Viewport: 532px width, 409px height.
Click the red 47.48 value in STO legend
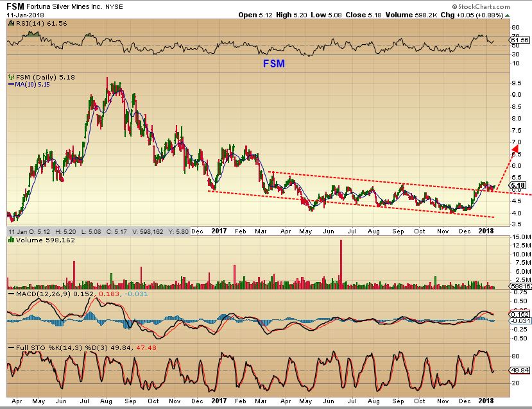[x=146, y=348]
